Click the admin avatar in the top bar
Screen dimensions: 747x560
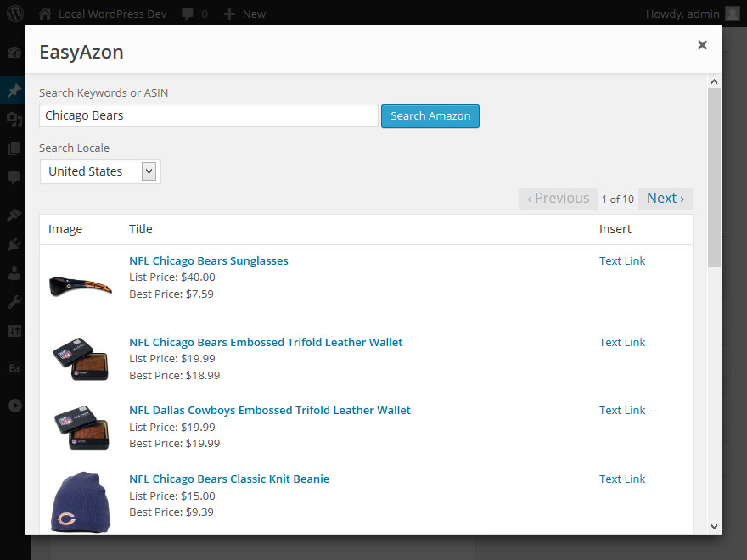coord(733,14)
